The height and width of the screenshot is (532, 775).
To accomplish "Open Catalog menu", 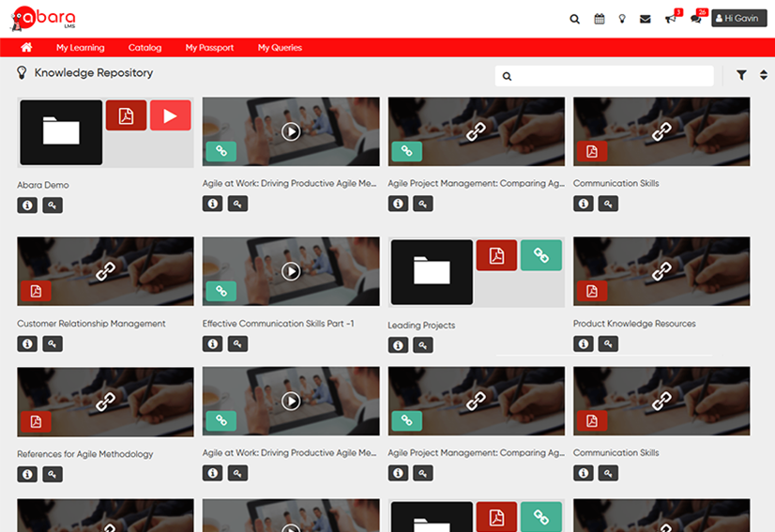I will [x=144, y=48].
